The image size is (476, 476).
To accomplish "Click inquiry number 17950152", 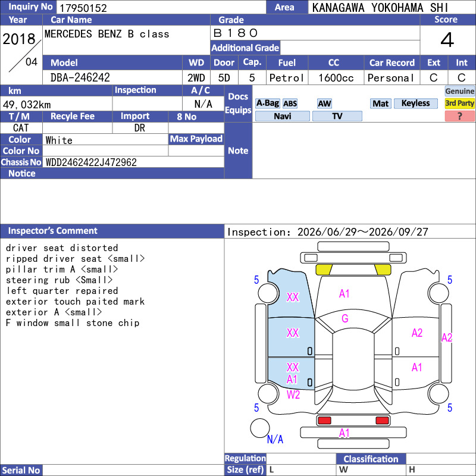I will click(83, 8).
